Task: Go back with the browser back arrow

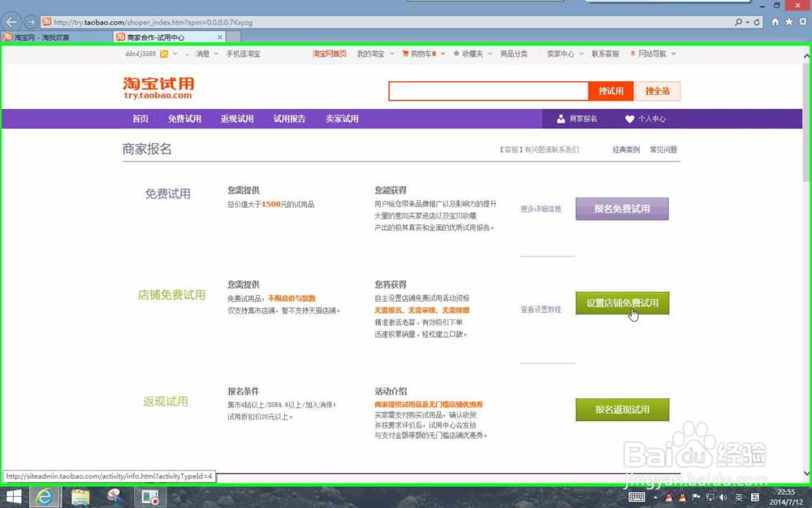Action: click(11, 22)
